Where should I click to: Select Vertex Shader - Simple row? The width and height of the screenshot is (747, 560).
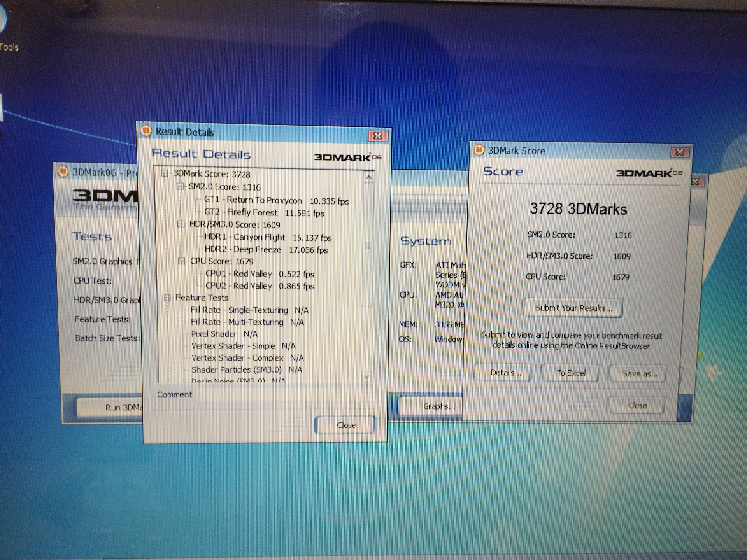[244, 346]
